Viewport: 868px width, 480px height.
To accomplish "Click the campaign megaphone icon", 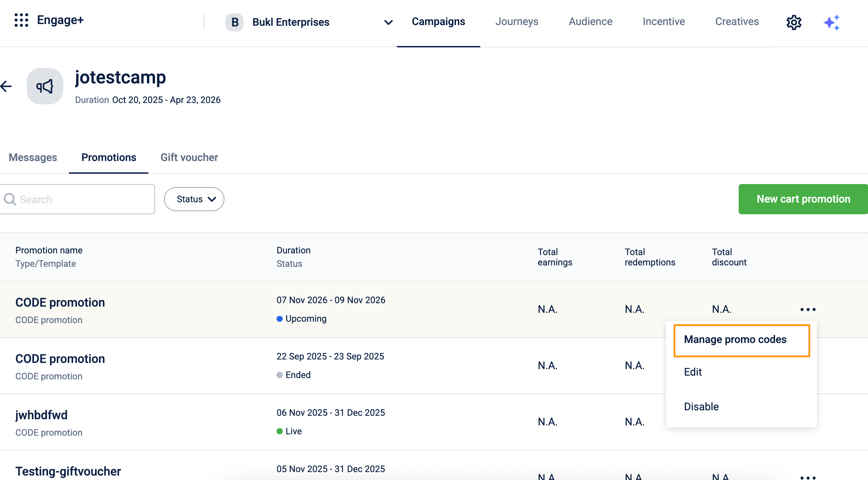I will coord(45,86).
